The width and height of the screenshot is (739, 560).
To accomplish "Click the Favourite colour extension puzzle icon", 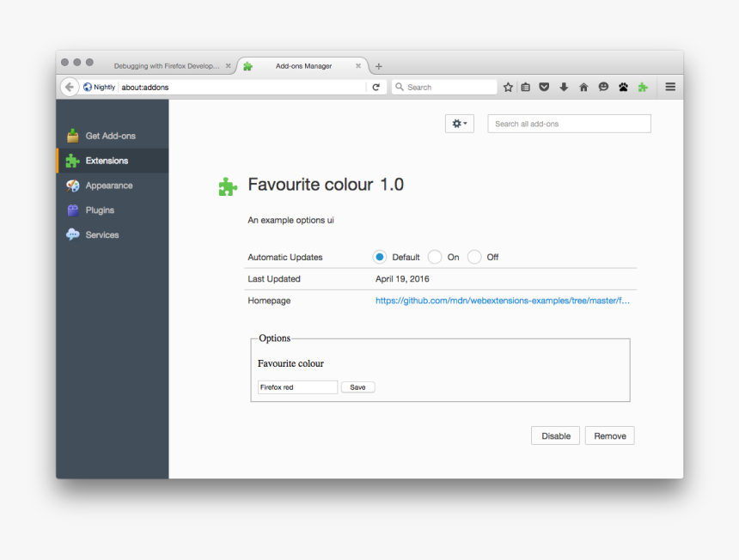I will (x=228, y=186).
